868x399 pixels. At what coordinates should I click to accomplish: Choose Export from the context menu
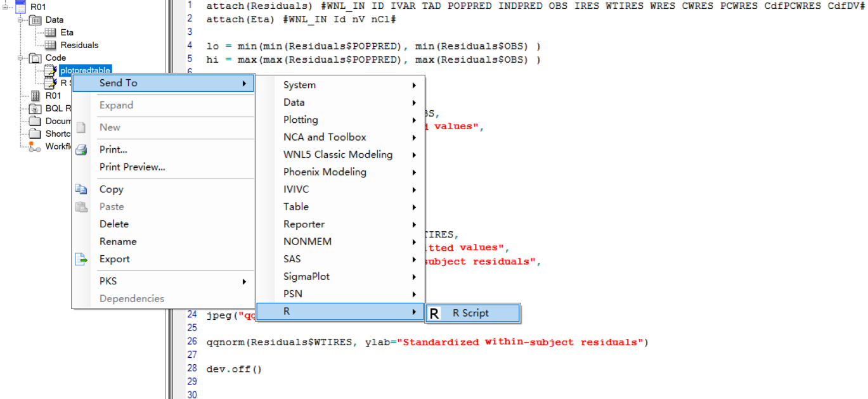tap(163, 259)
